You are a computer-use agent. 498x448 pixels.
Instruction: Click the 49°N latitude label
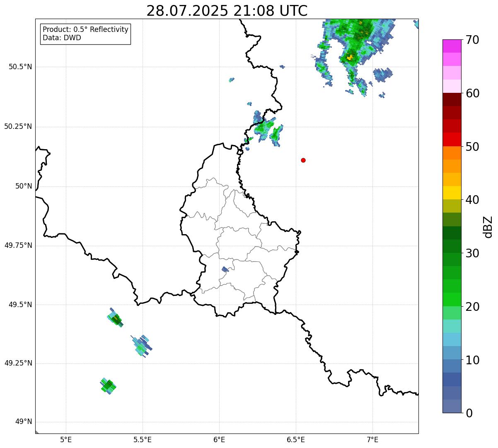click(24, 422)
